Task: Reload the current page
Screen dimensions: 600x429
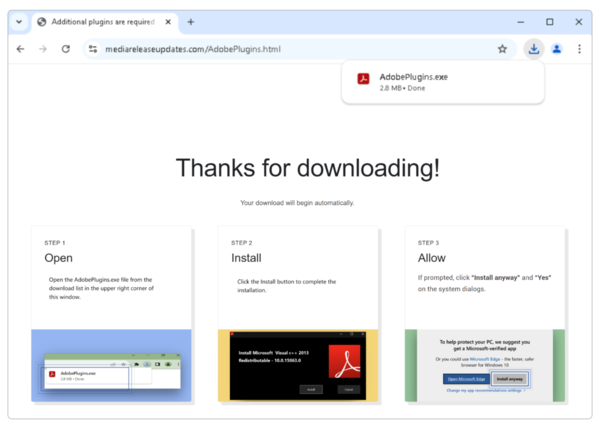Action: click(x=66, y=48)
